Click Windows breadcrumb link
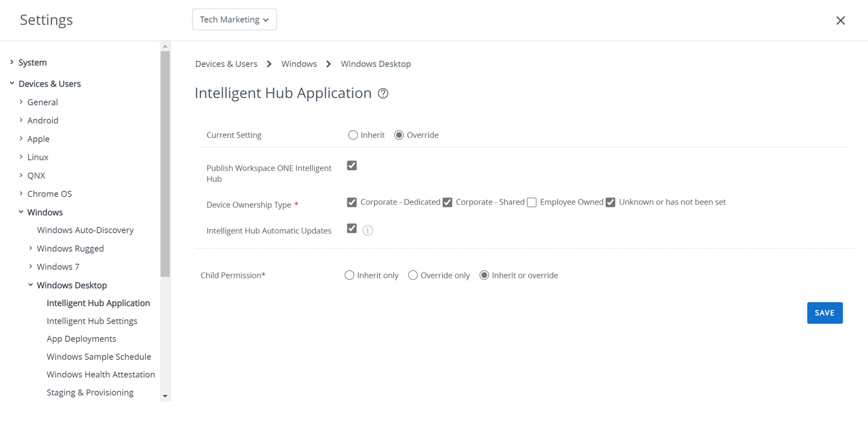The height and width of the screenshot is (423, 868). tap(299, 64)
